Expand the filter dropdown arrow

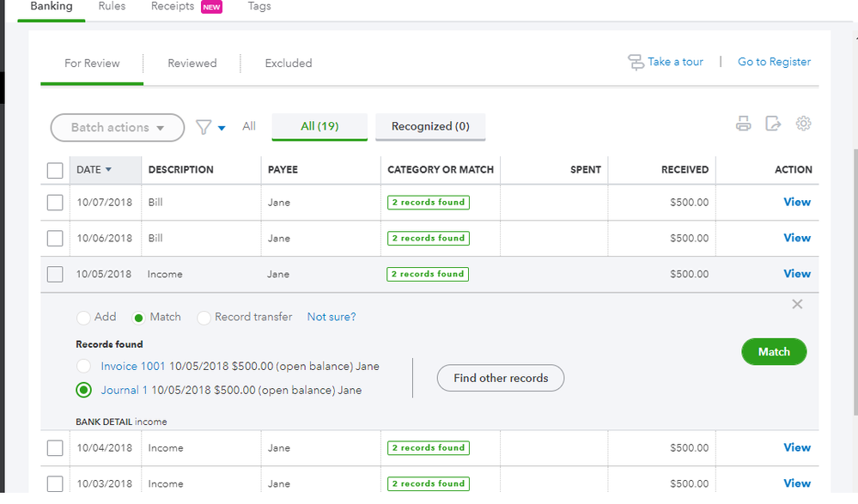(x=222, y=128)
